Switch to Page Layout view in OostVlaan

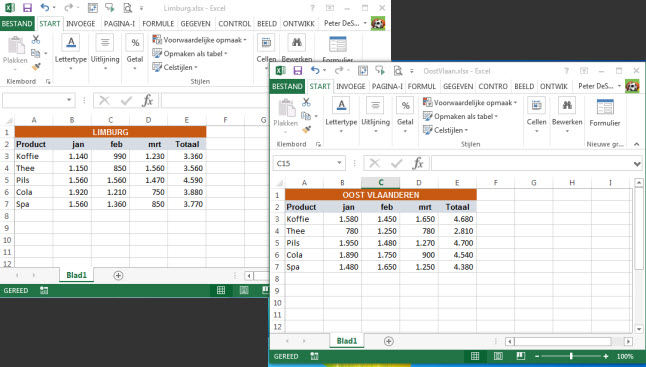[x=498, y=356]
